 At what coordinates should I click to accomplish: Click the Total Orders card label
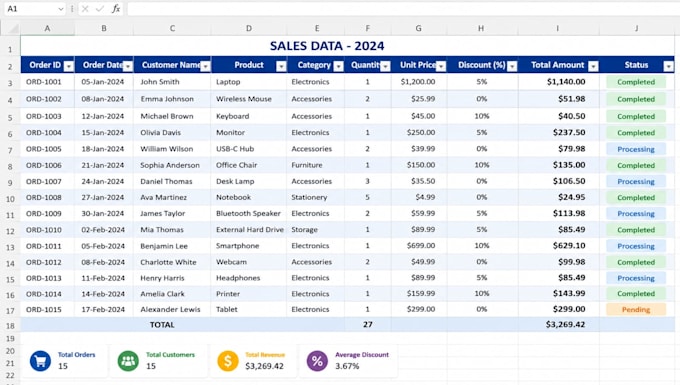click(x=76, y=355)
